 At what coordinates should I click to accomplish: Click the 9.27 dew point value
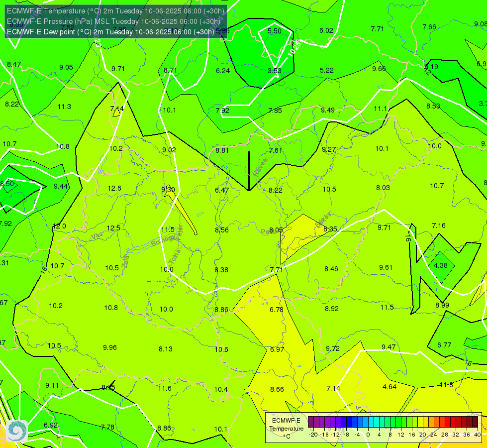pyautogui.click(x=329, y=150)
